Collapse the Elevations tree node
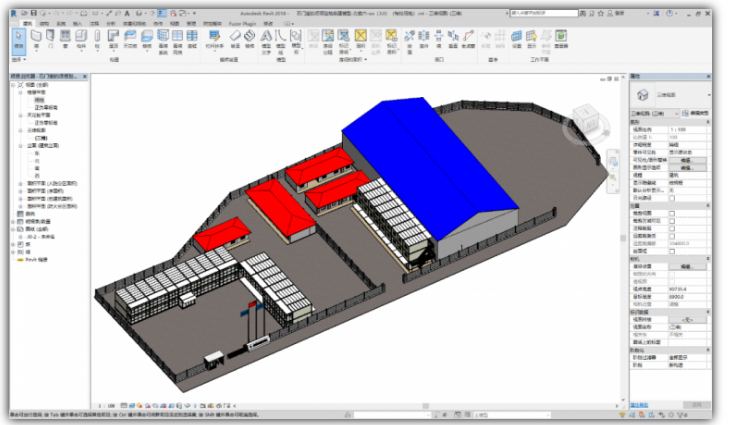This screenshot has width=732, height=425. [x=21, y=146]
